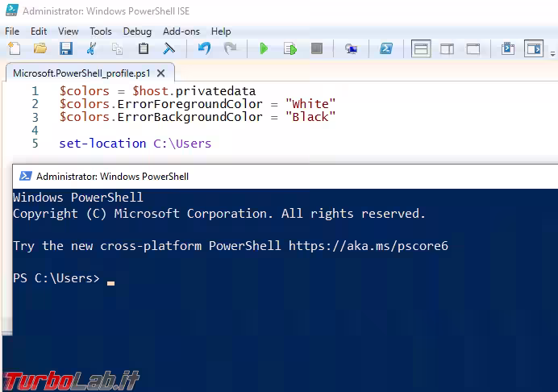This screenshot has width=558, height=392.
Task: Run selection icon in toolbar
Action: [290, 48]
